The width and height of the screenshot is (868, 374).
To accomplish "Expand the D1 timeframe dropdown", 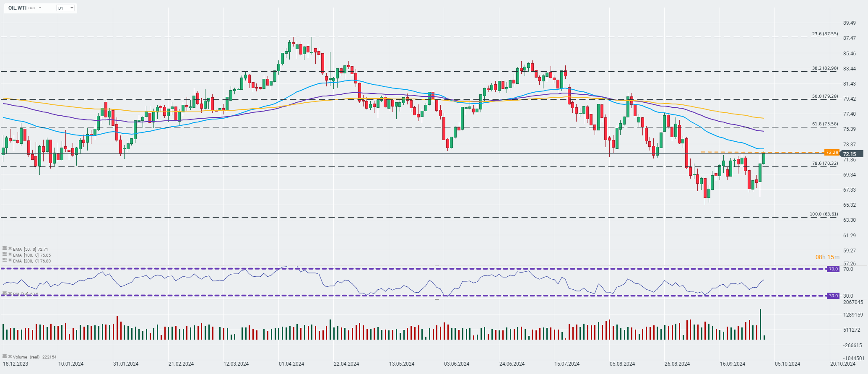I will [x=72, y=8].
